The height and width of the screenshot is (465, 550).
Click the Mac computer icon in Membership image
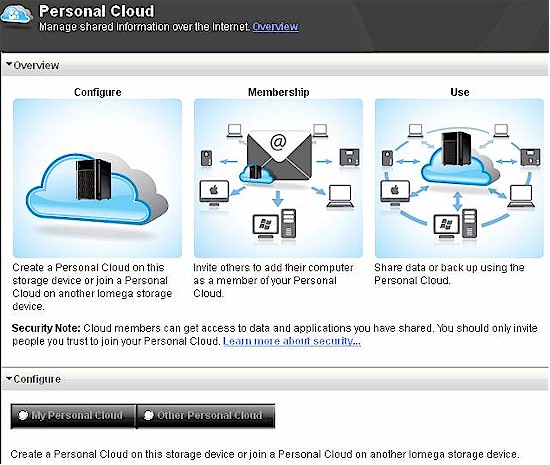[x=214, y=194]
